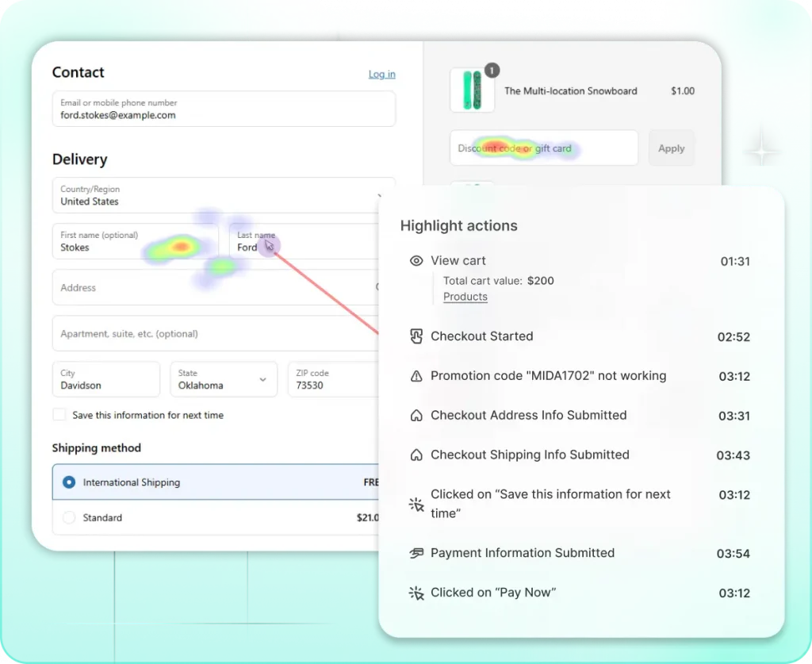This screenshot has height=664, width=812.
Task: Click the warning triangle for promotion code error
Action: click(416, 376)
